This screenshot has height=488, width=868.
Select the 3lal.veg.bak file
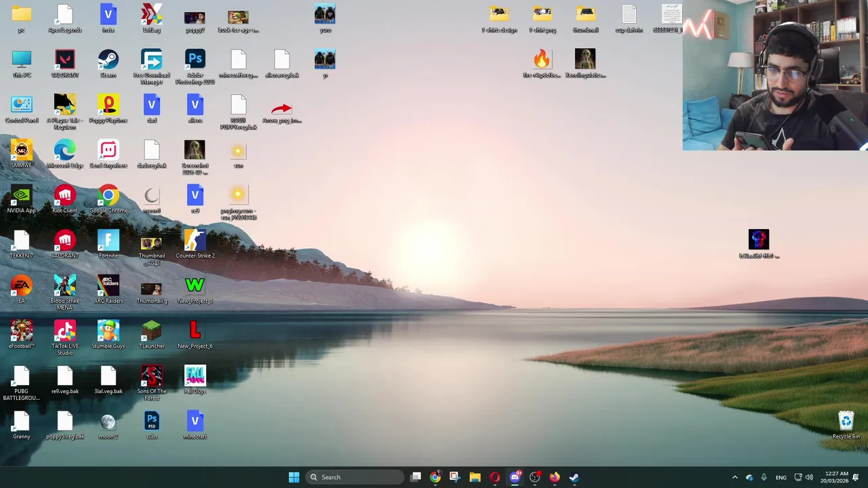point(108,380)
